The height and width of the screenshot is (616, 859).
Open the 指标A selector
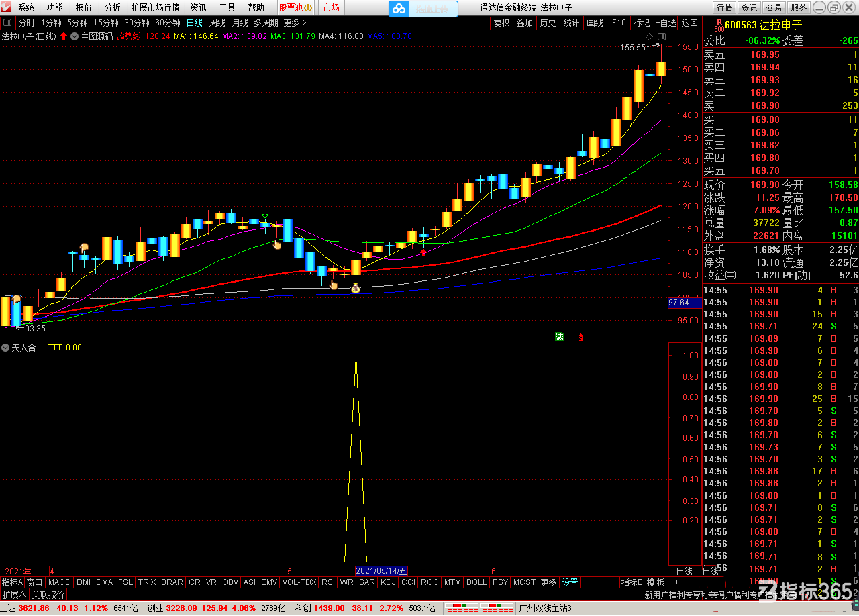pos(13,582)
